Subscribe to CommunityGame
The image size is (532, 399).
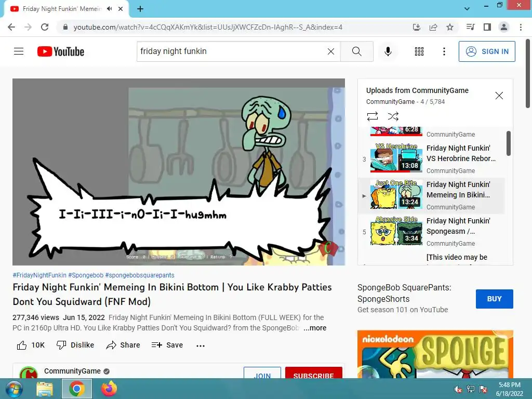pyautogui.click(x=313, y=373)
